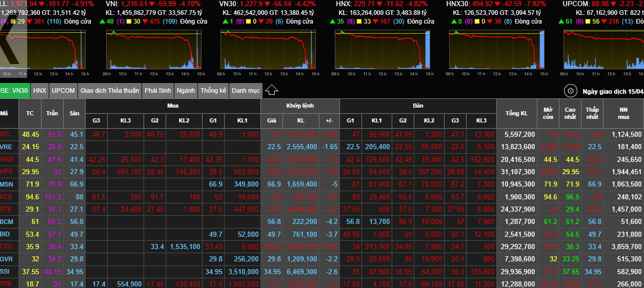The width and height of the screenshot is (644, 288).
Task: Open the UPCOM tab
Action: click(64, 91)
